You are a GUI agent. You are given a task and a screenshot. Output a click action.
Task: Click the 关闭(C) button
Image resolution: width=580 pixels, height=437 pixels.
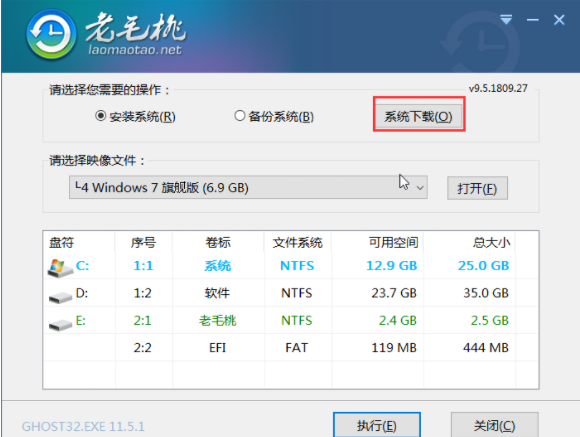[x=494, y=426]
